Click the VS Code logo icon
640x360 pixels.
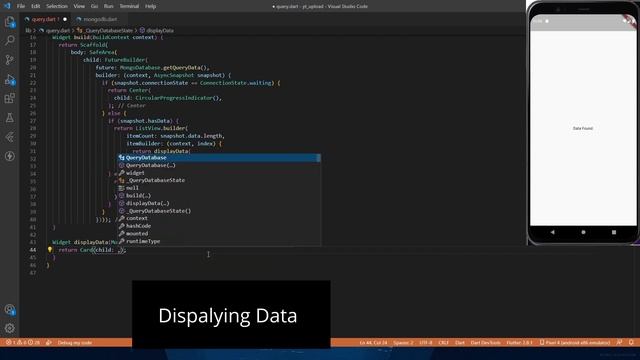(7, 6)
